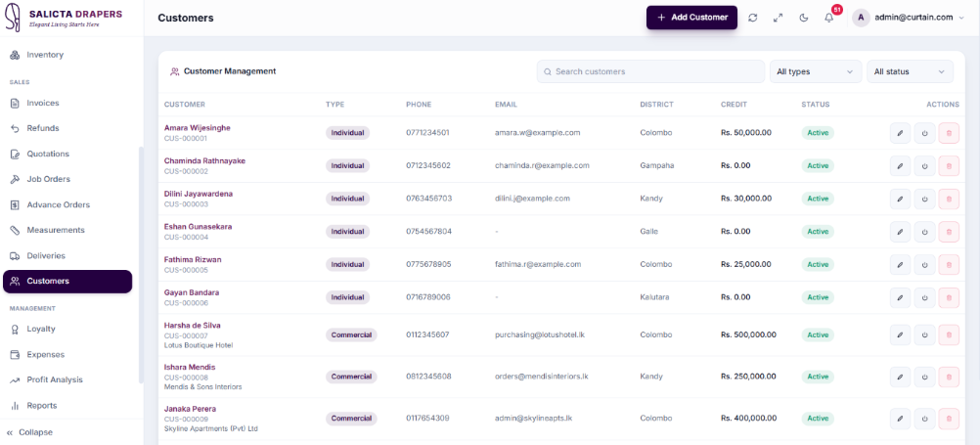The width and height of the screenshot is (980, 445).
Task: Refresh the customer list icon
Action: pyautogui.click(x=752, y=18)
